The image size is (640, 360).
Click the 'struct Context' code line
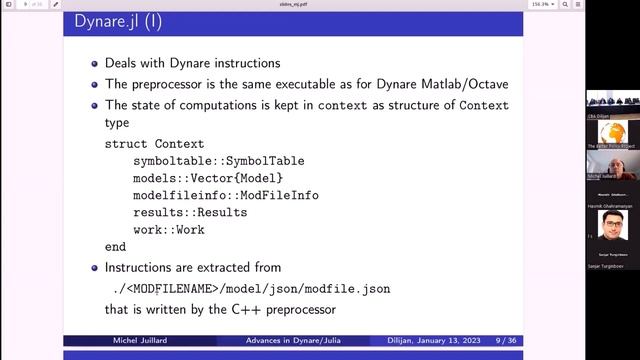click(x=154, y=144)
